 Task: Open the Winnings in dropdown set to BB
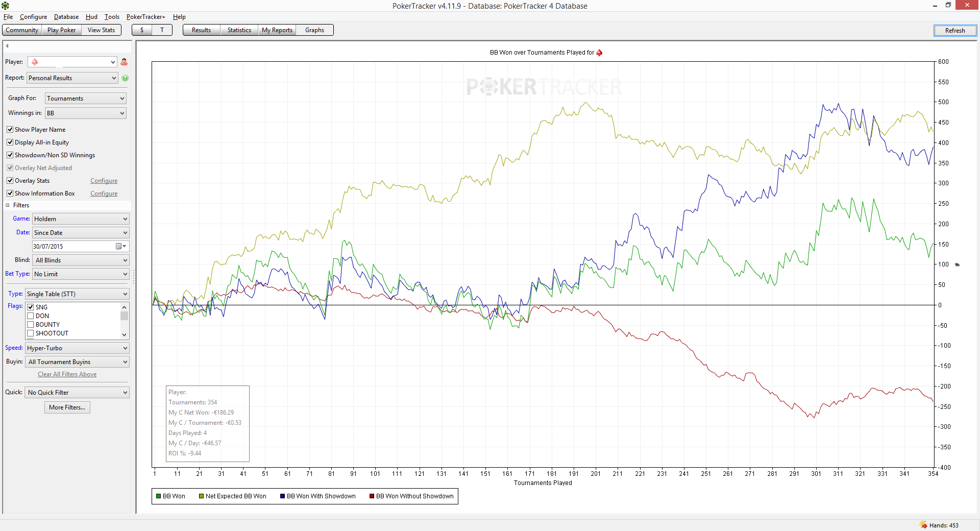(86, 113)
